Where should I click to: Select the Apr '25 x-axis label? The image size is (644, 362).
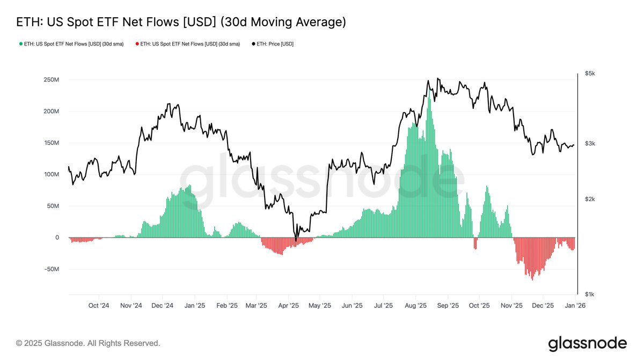coord(288,306)
